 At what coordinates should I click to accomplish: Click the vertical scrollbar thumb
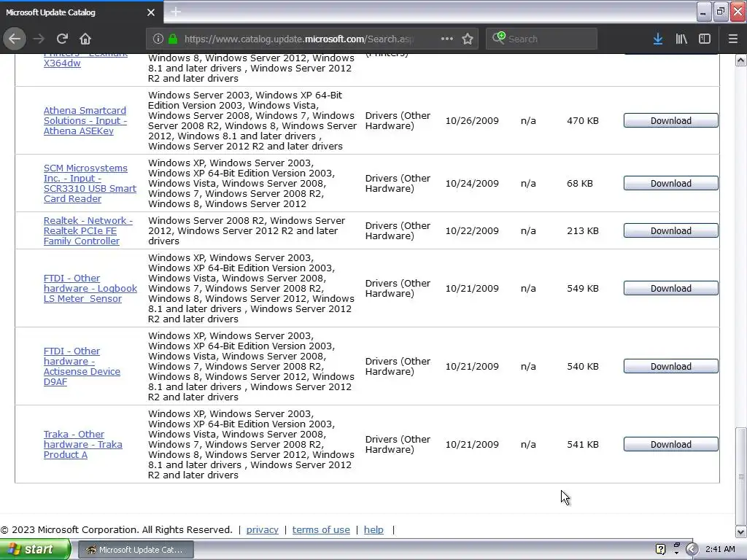click(x=740, y=476)
